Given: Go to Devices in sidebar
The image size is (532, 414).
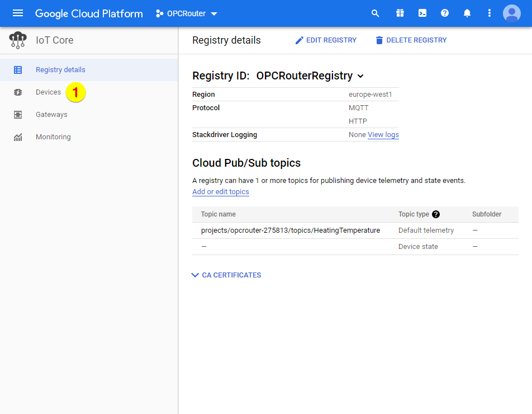Looking at the screenshot, I should coord(48,92).
